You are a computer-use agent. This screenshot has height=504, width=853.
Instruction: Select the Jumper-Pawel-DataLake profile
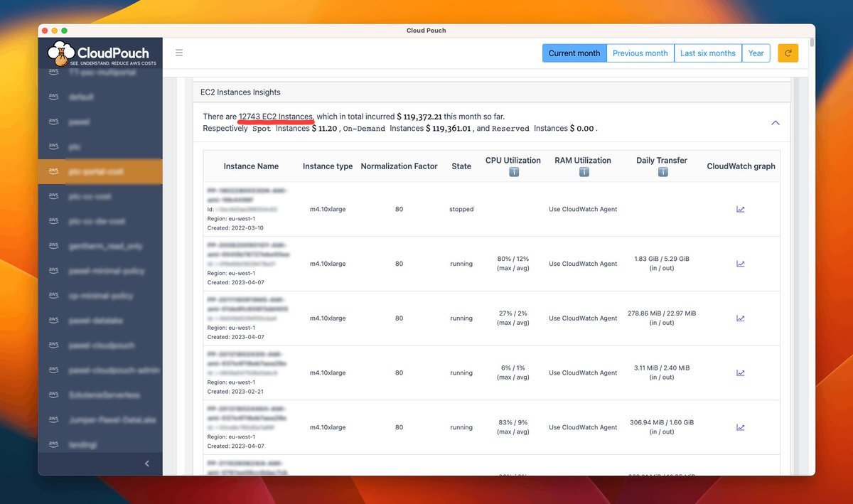100,420
